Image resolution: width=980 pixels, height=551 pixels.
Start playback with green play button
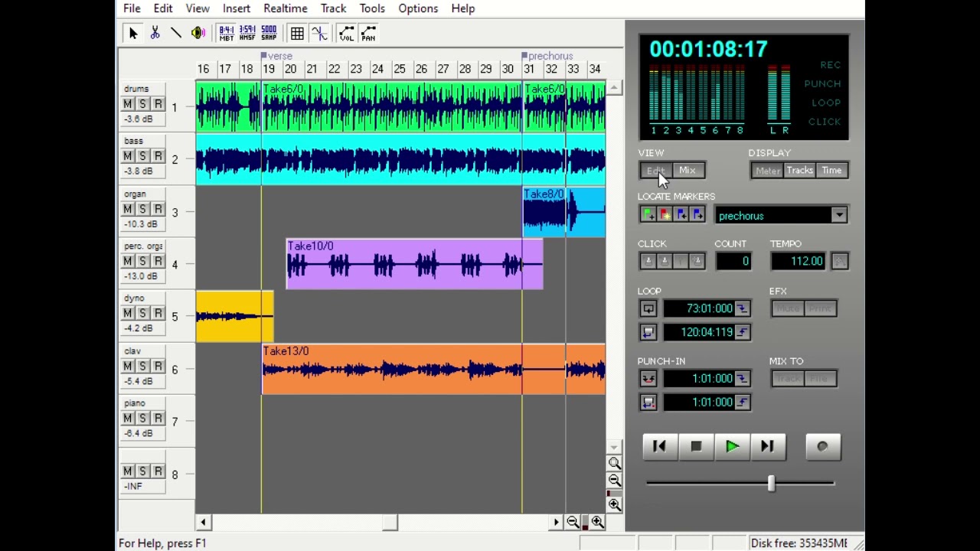click(732, 447)
